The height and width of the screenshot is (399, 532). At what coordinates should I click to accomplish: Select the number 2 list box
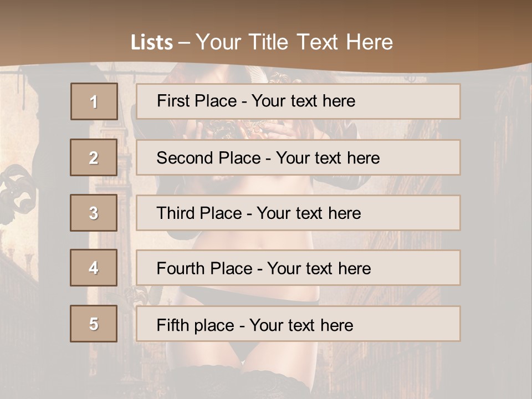click(94, 157)
